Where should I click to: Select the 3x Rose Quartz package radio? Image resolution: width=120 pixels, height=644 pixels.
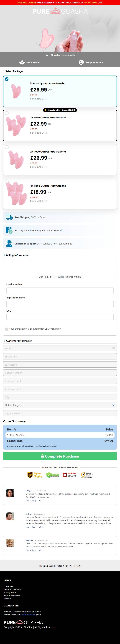click(x=7, y=113)
